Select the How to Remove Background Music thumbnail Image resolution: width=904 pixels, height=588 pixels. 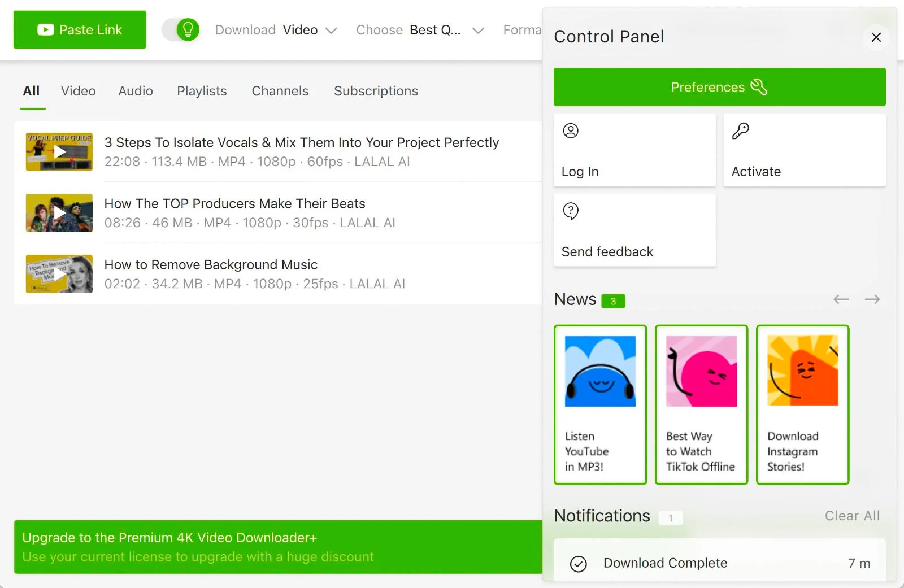tap(59, 274)
